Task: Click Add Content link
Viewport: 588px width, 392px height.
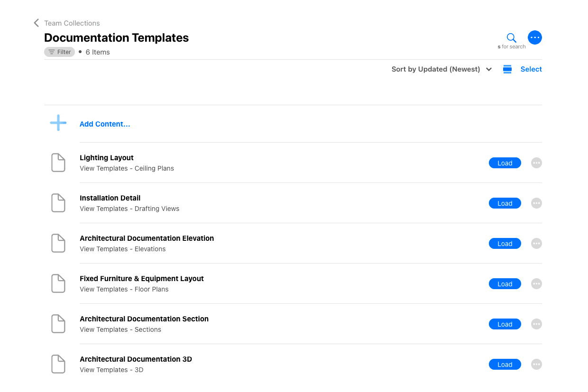Action: click(105, 124)
